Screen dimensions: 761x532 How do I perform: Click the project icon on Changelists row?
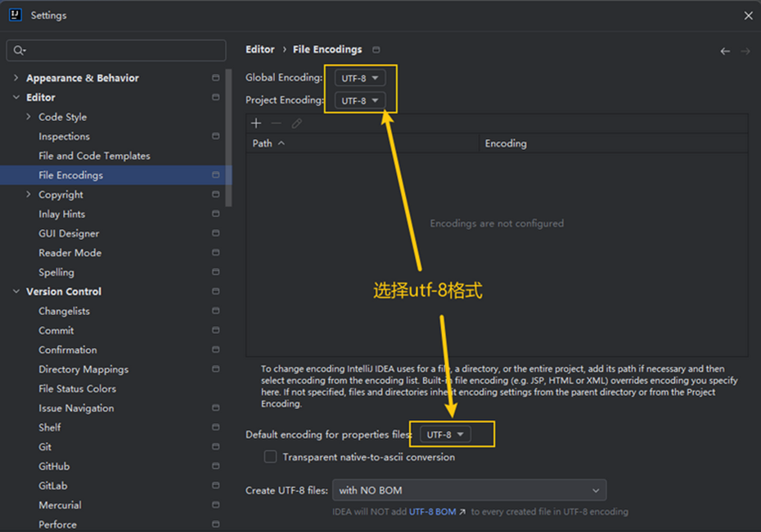point(215,311)
